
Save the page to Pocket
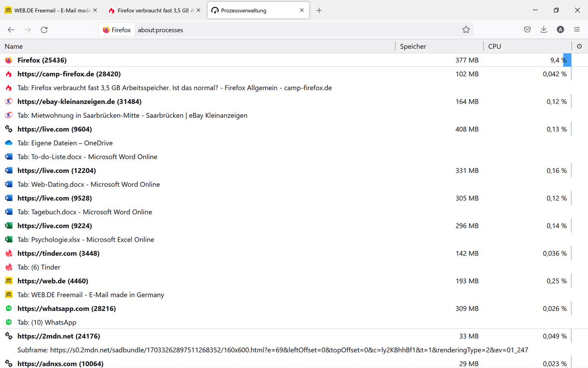click(x=527, y=30)
